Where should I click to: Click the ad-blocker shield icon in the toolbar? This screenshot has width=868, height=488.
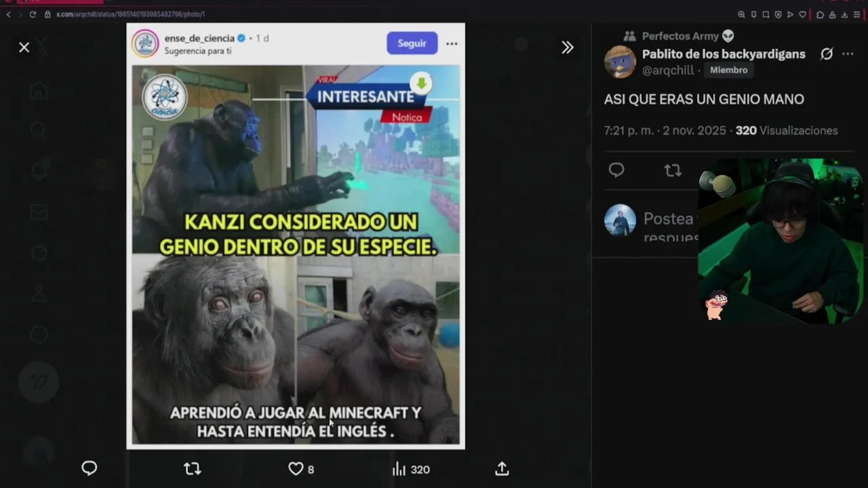click(x=778, y=14)
